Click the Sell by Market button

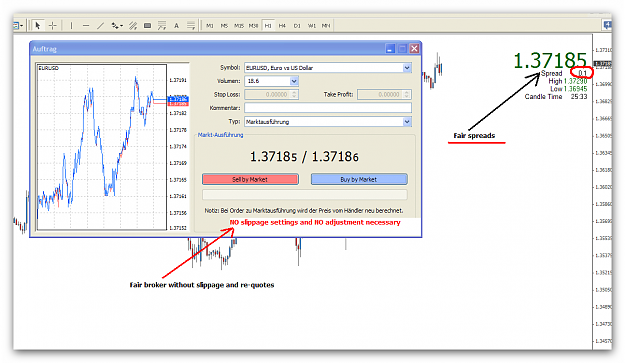point(250,179)
